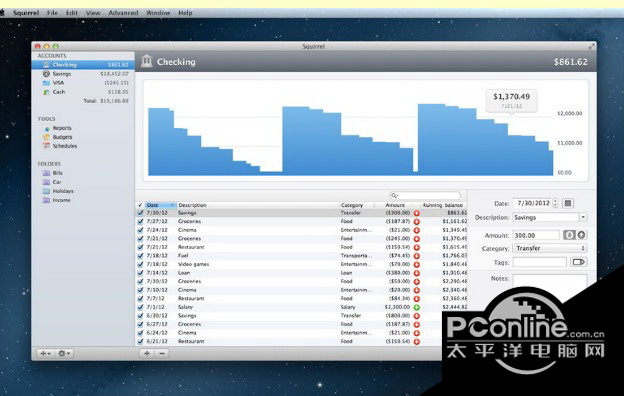
Task: Click the tag button beside Tags field
Action: pos(579,262)
